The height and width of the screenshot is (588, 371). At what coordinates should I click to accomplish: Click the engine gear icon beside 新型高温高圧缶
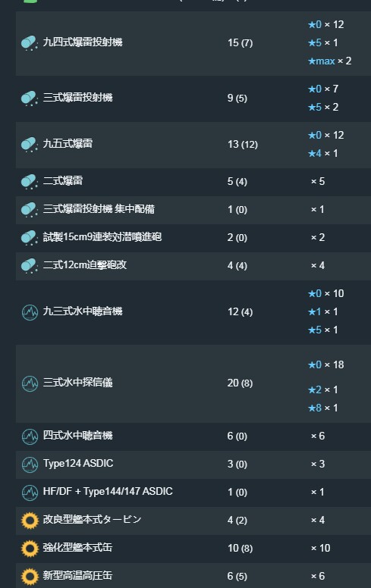point(30,577)
